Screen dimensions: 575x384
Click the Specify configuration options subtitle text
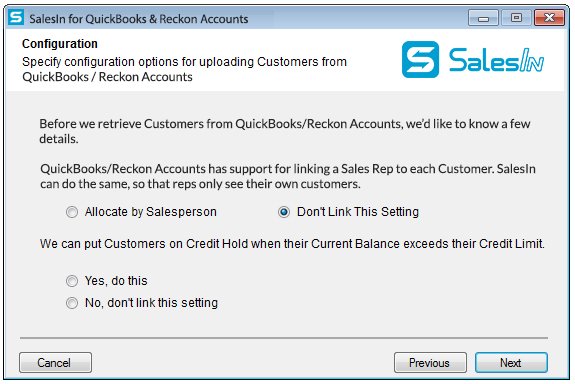tap(184, 69)
